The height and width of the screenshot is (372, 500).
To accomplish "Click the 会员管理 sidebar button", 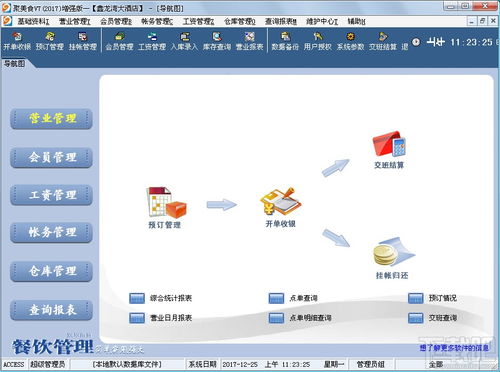I will [x=51, y=157].
